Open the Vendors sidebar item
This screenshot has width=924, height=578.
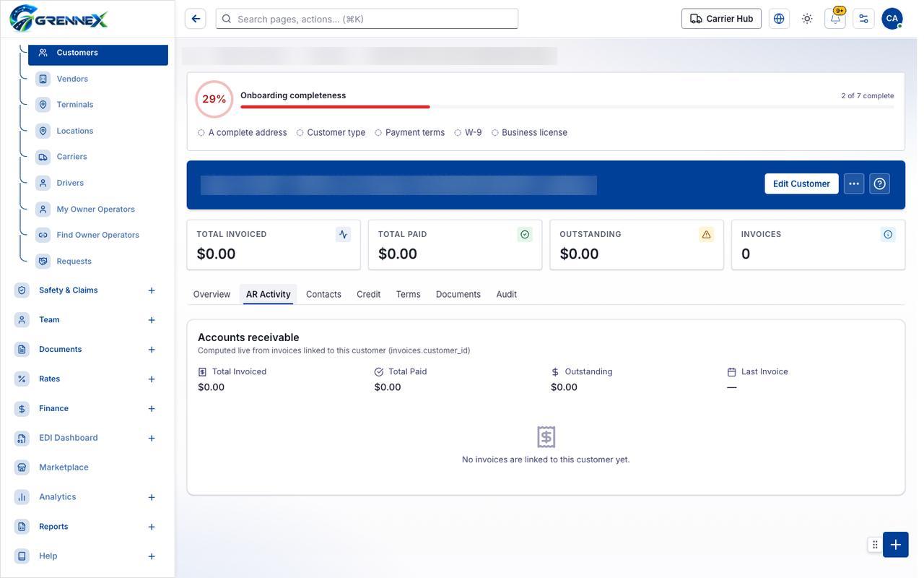coord(98,79)
